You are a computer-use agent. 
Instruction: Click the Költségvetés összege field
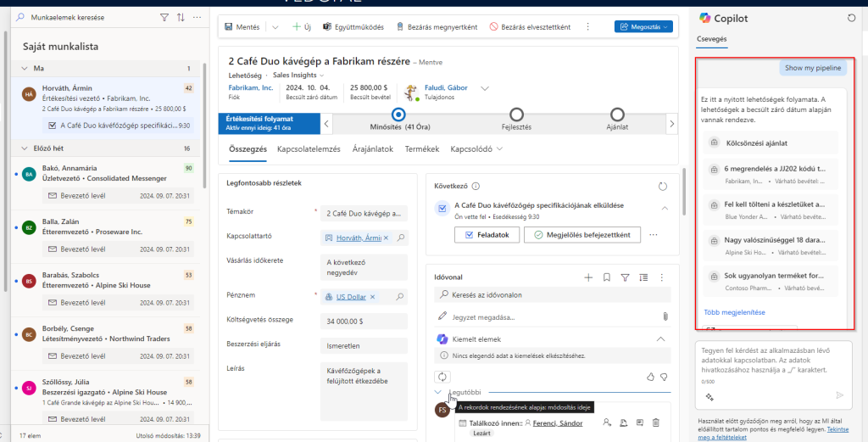click(x=364, y=322)
